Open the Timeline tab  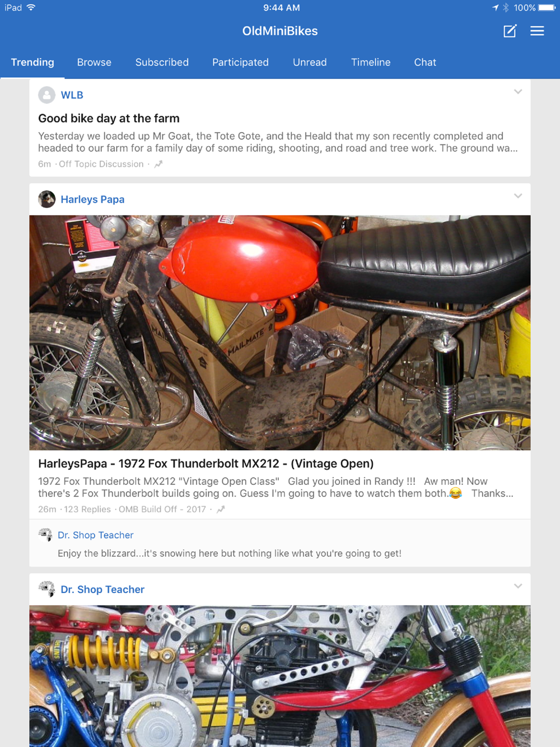click(371, 62)
